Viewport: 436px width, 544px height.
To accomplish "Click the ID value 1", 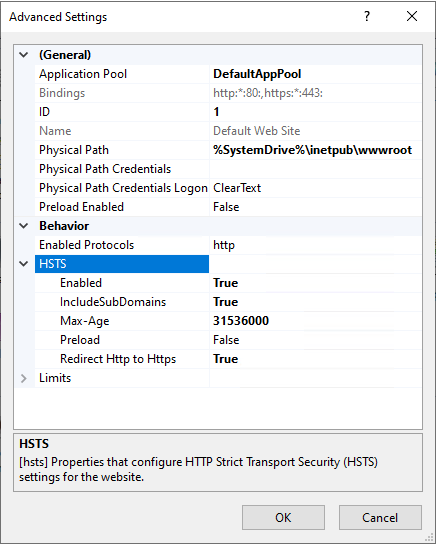I will pyautogui.click(x=216, y=112).
